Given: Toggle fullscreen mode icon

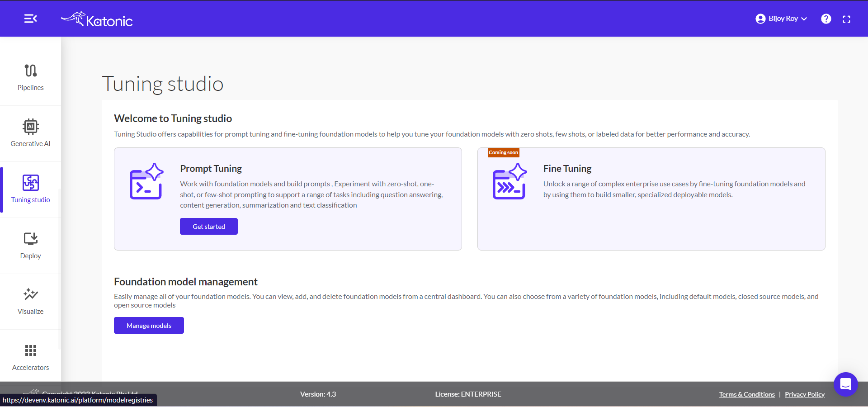Looking at the screenshot, I should coord(846,19).
